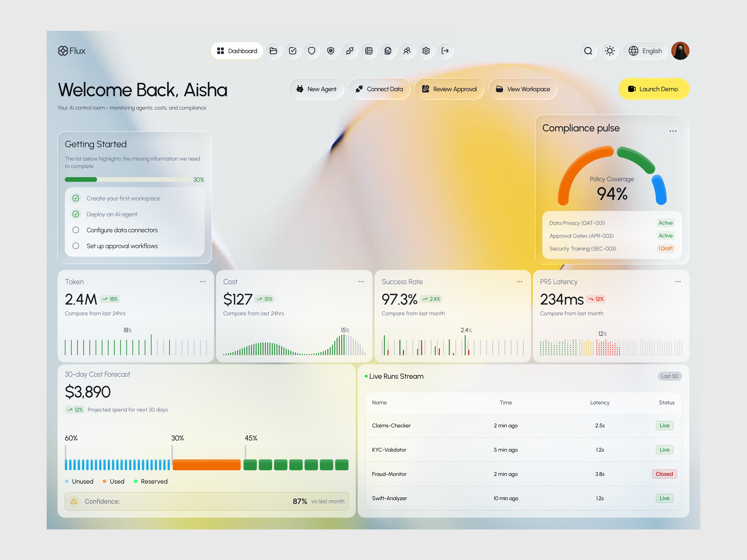Open the Compliance pulse options menu

coord(673,131)
